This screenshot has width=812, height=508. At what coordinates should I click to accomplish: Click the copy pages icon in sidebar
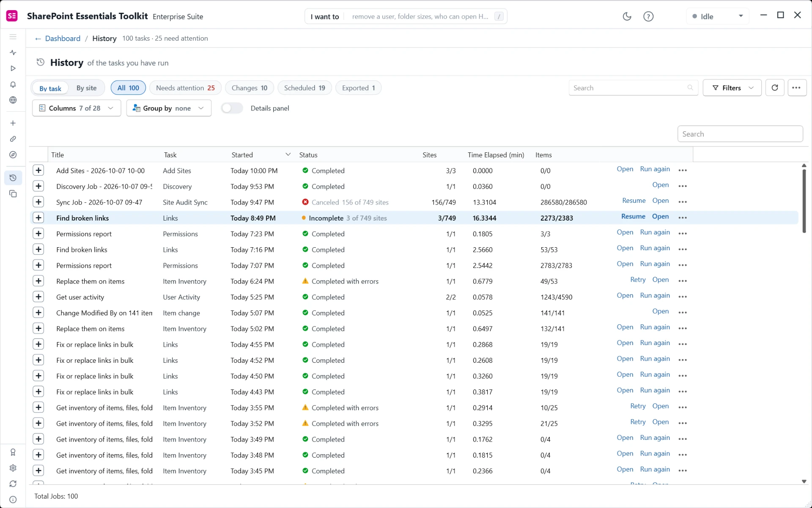tap(13, 194)
